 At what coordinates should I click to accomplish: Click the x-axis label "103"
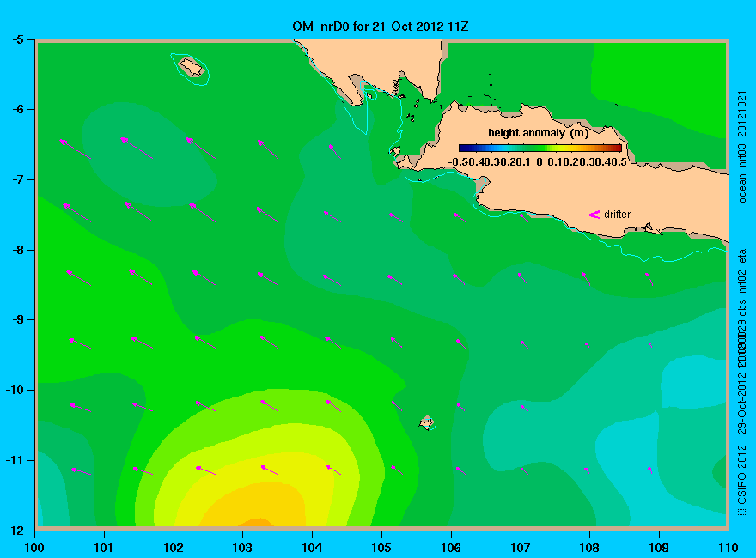tap(242, 548)
